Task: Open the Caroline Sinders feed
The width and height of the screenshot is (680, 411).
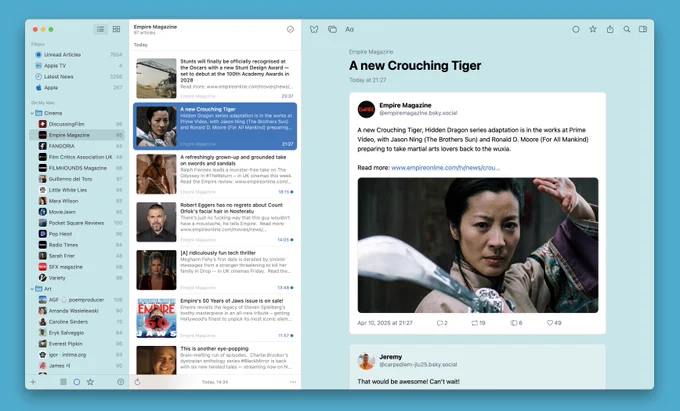Action: coord(77,322)
